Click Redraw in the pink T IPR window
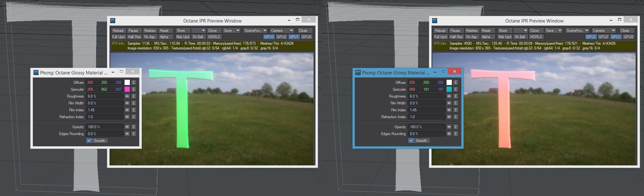This screenshot has width=644, height=196. [x=472, y=31]
